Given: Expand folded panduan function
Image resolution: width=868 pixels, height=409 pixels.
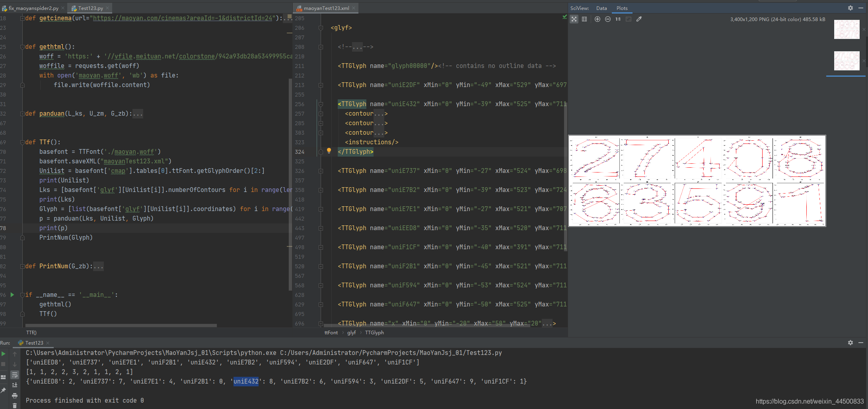Looking at the screenshot, I should [x=22, y=114].
